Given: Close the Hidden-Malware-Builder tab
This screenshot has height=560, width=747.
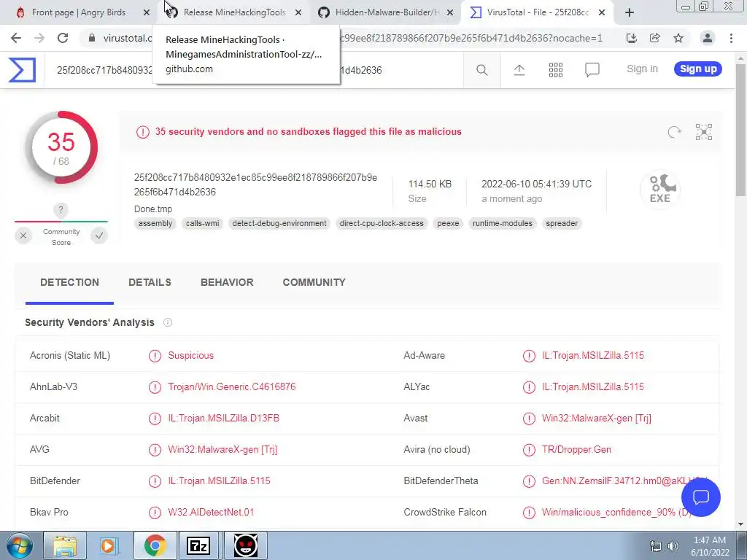Looking at the screenshot, I should [449, 13].
